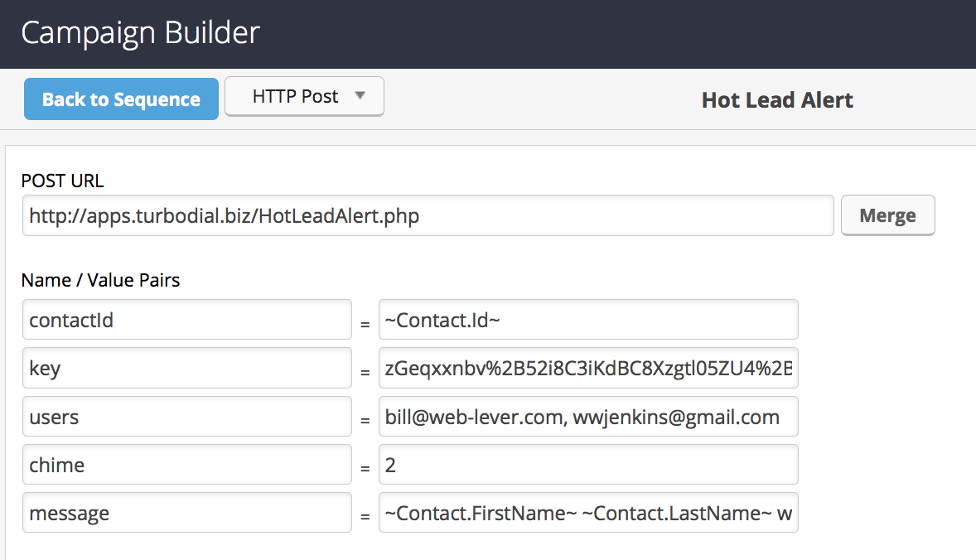Click the ~Contact.Id~ value field
976x560 pixels.
(x=588, y=319)
